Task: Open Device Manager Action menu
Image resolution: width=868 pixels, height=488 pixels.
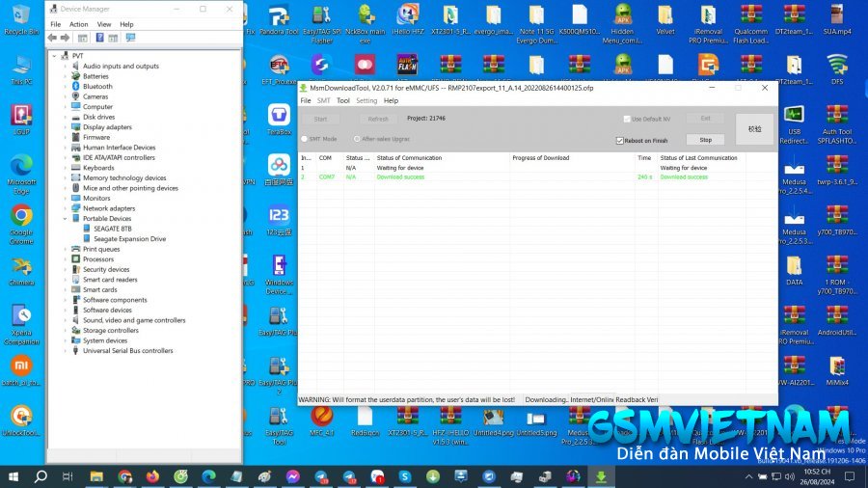Action: [79, 24]
